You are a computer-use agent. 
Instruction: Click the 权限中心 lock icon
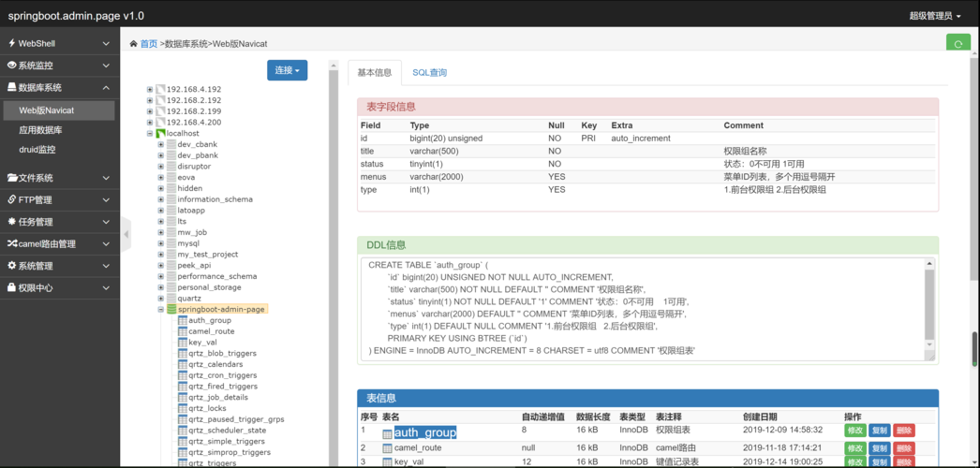pyautogui.click(x=12, y=287)
